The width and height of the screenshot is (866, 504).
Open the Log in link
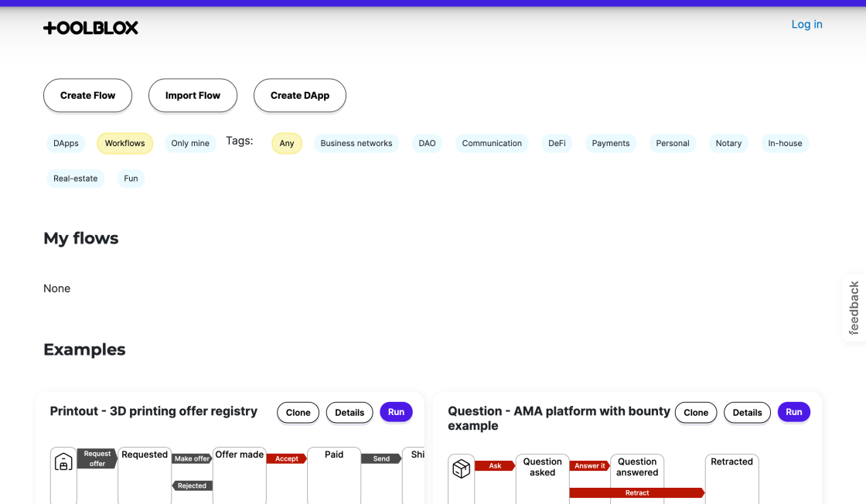pos(806,25)
